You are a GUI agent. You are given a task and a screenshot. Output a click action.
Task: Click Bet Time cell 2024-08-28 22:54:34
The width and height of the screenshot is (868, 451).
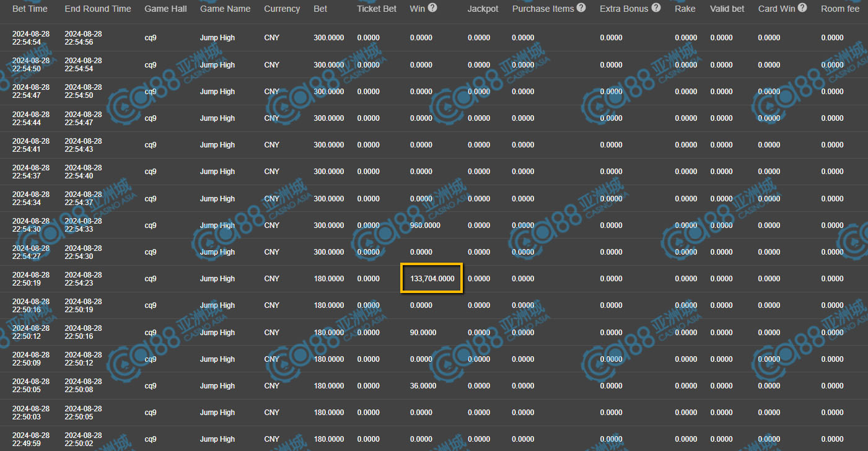31,198
